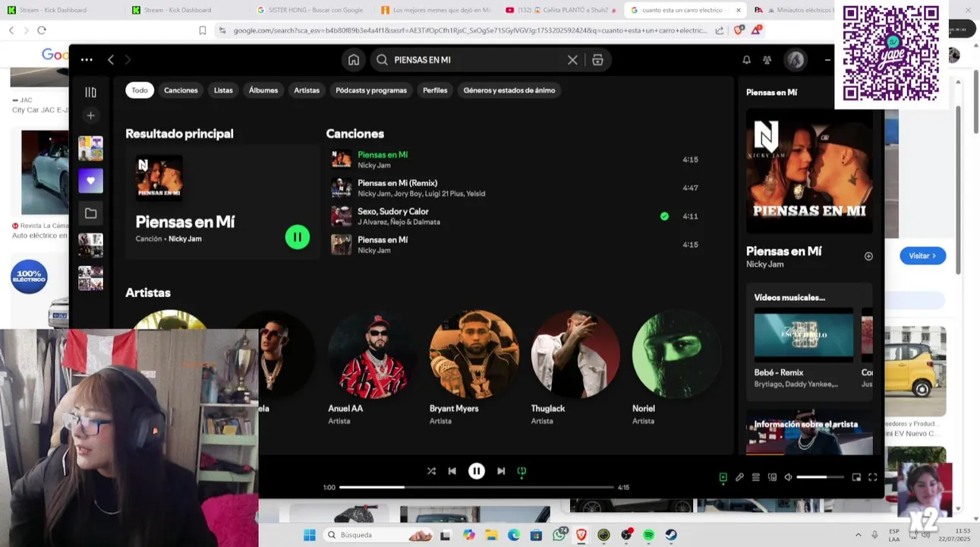Go back in Spotify navigation
The height and width of the screenshot is (547, 980).
tap(111, 60)
